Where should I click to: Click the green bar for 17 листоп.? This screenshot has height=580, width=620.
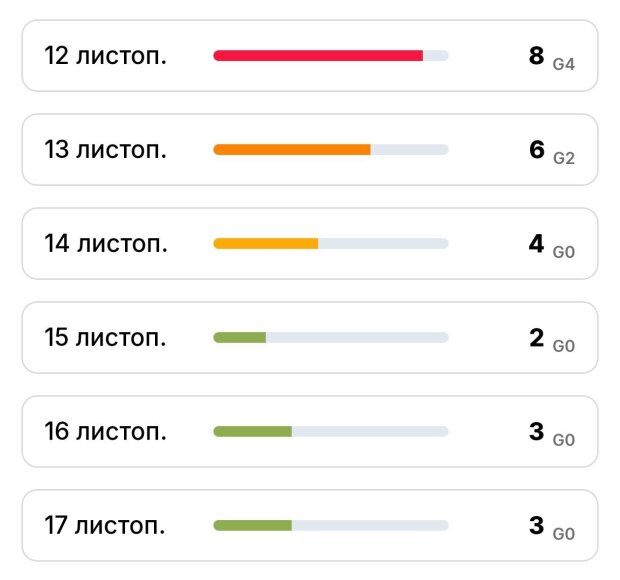[253, 525]
